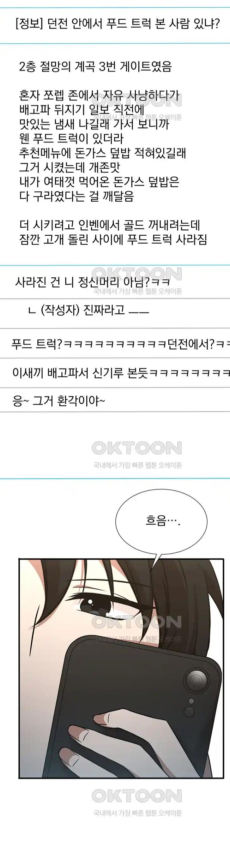This screenshot has height=868, width=230.
Task: Click the line mentioning 돈가스 덮밥 추천메뉴
Action: point(103,153)
